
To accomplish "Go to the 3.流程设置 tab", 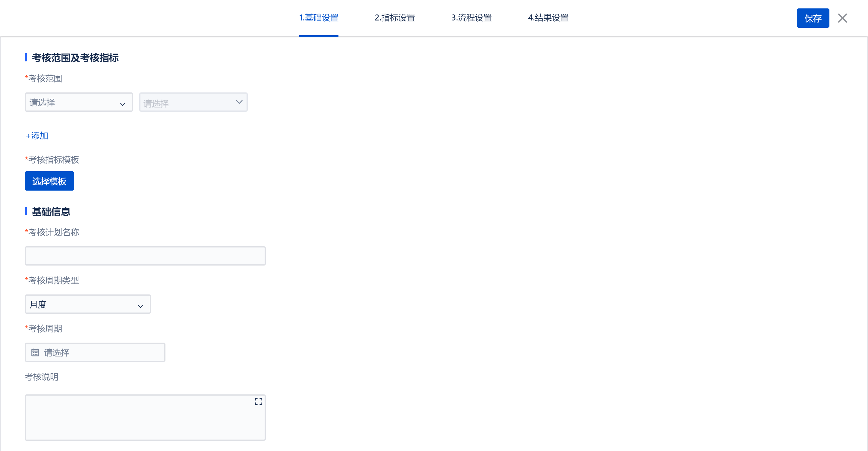I will (x=471, y=17).
